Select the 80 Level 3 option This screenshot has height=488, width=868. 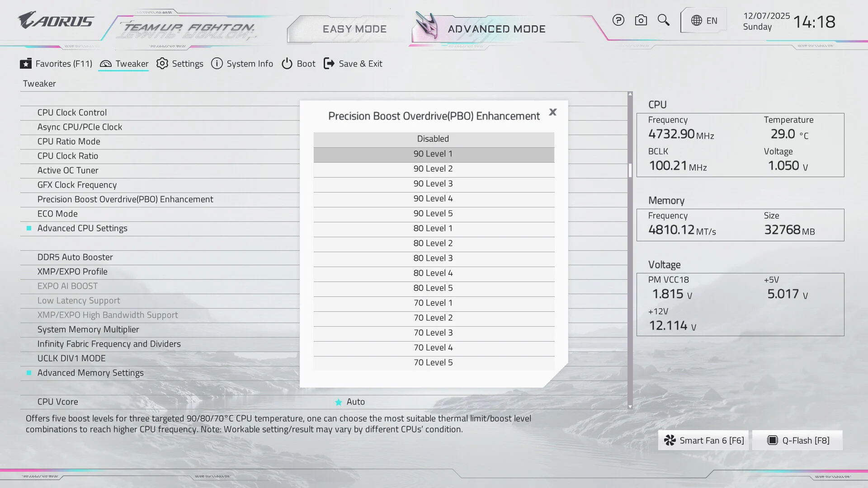coord(433,258)
